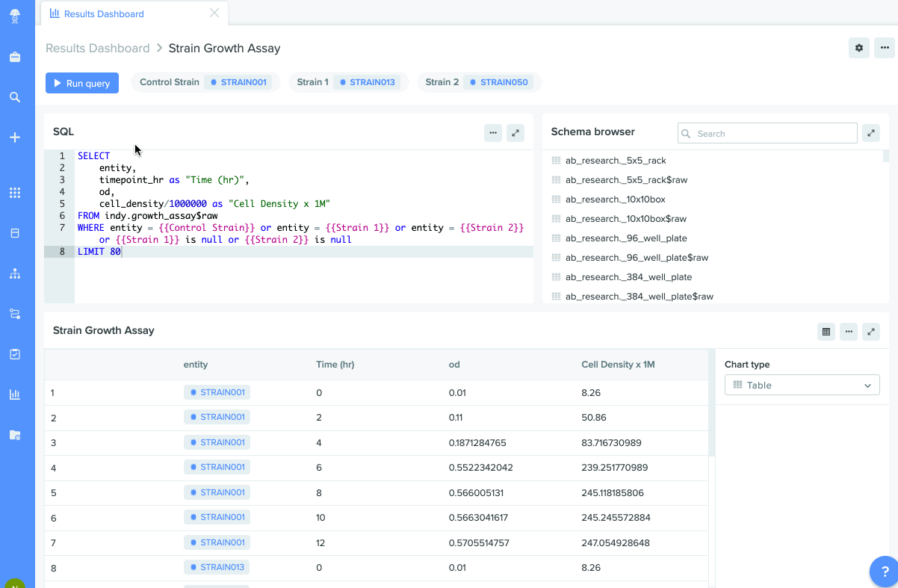Click the Cell Density x 1M column header
Image resolution: width=898 pixels, height=588 pixels.
point(618,365)
